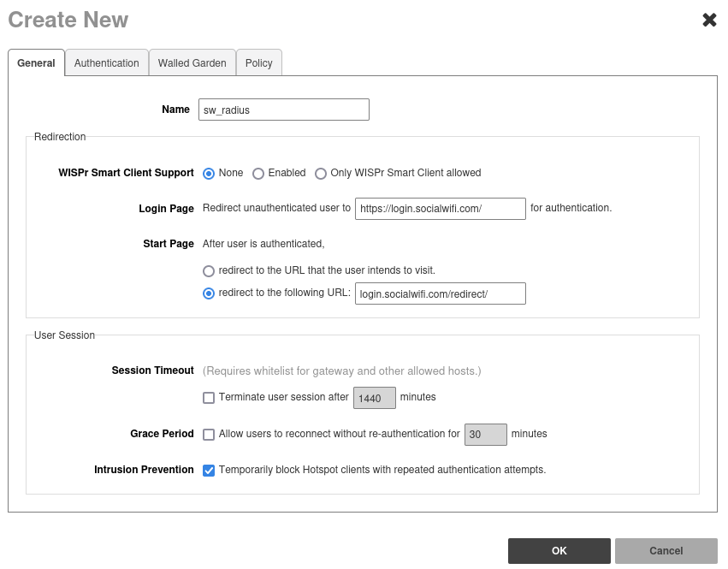Viewport: 728px width, 569px height.
Task: Choose Enabled for WISPr Smart Client Support
Action: (258, 174)
